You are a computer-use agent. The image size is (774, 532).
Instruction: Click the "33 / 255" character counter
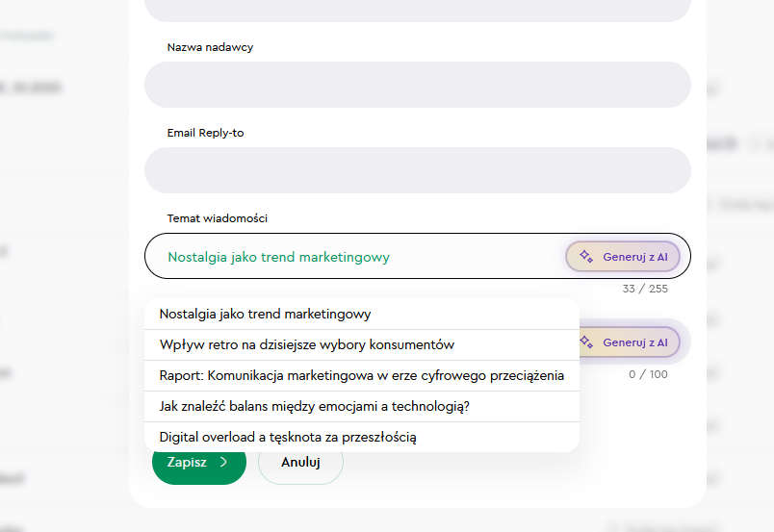click(645, 289)
